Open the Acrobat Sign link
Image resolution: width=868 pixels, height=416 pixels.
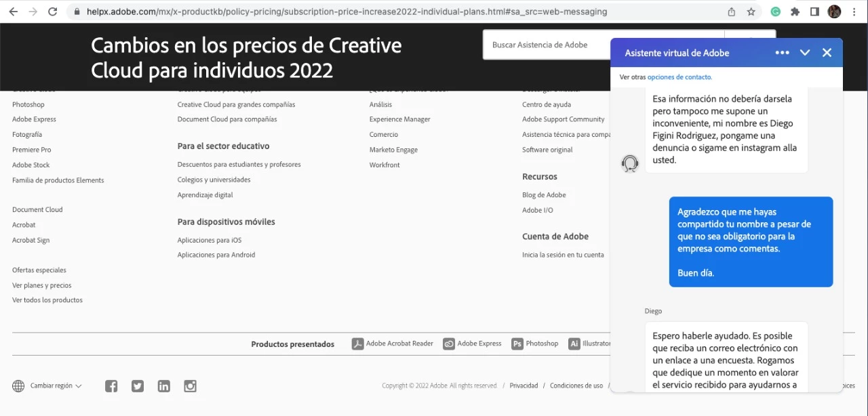31,240
